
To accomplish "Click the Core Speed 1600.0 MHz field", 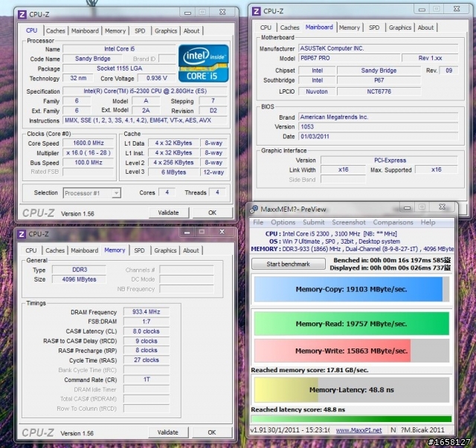I will pyautogui.click(x=89, y=143).
